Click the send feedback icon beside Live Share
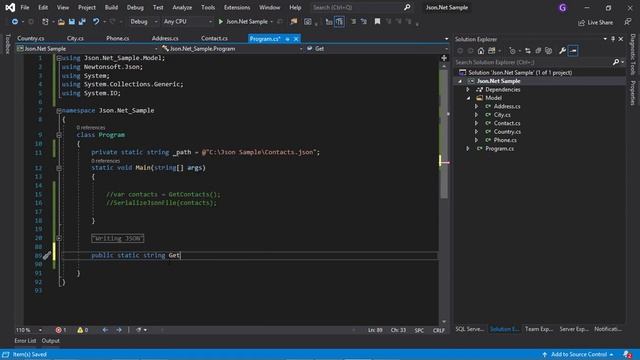The height and width of the screenshot is (360, 640). [628, 22]
